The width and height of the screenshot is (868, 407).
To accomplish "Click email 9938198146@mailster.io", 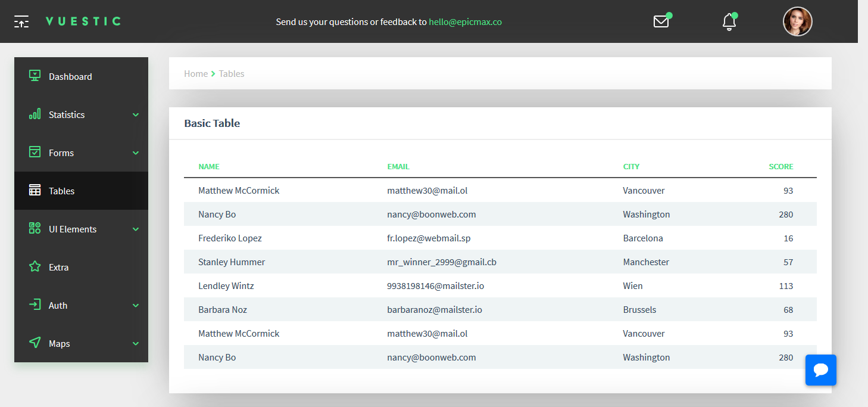I will [435, 286].
